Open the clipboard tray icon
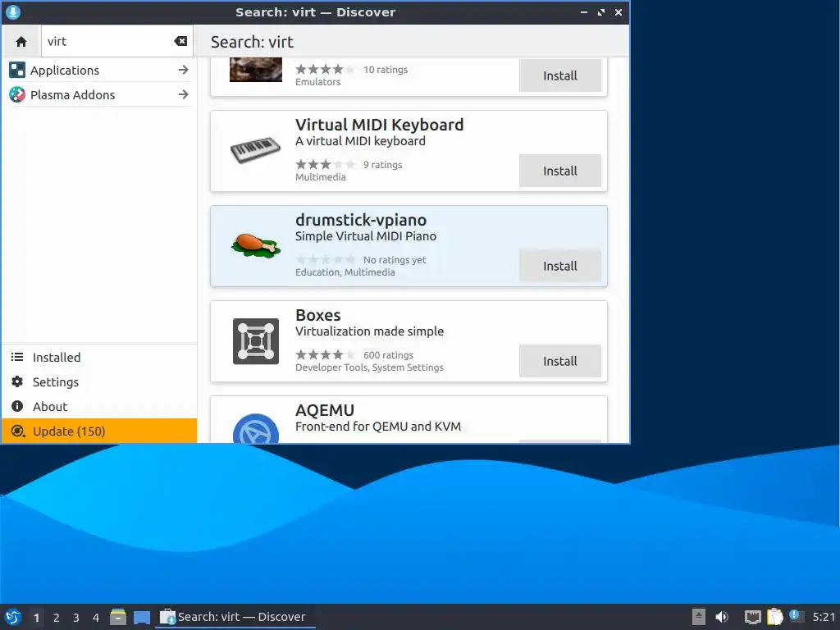This screenshot has width=840, height=630. click(x=774, y=617)
